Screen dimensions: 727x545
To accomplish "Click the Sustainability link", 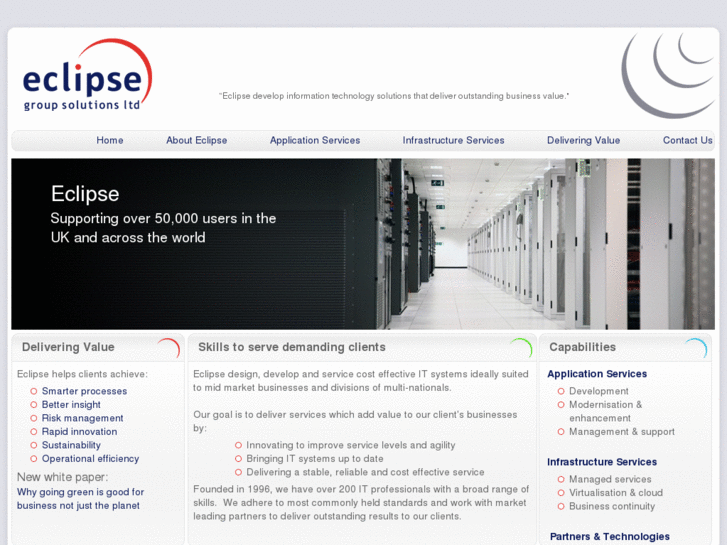I will pyautogui.click(x=71, y=445).
